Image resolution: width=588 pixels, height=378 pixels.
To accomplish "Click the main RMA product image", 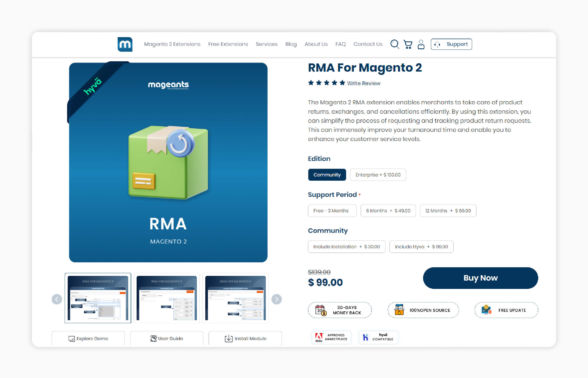I will (x=168, y=162).
